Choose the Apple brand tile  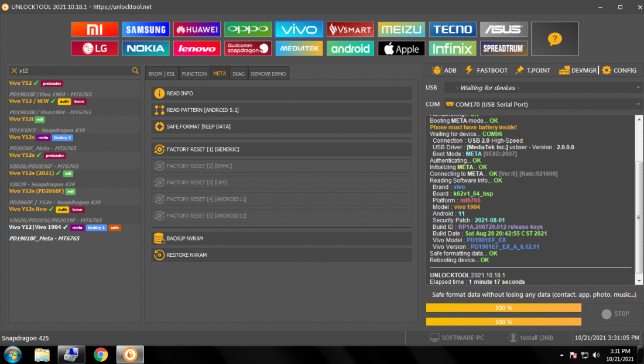(401, 49)
